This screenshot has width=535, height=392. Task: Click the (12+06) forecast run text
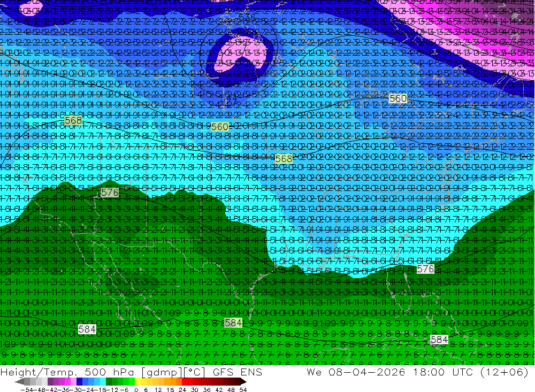[x=505, y=372]
